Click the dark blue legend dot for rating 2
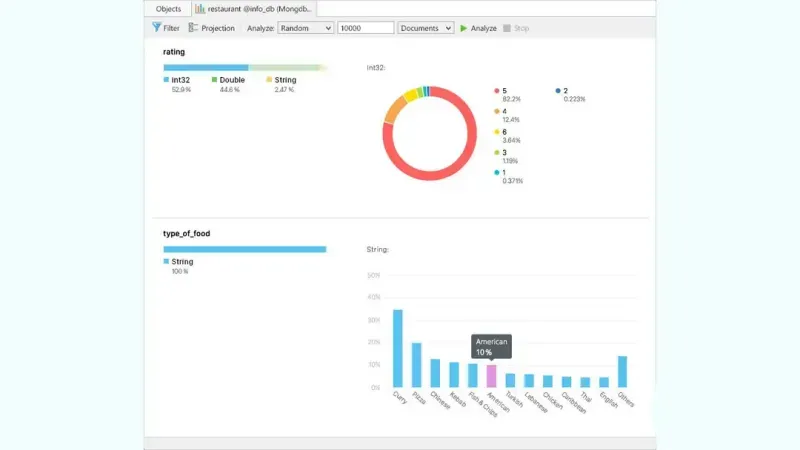Screen dimensions: 800x450 558,91
